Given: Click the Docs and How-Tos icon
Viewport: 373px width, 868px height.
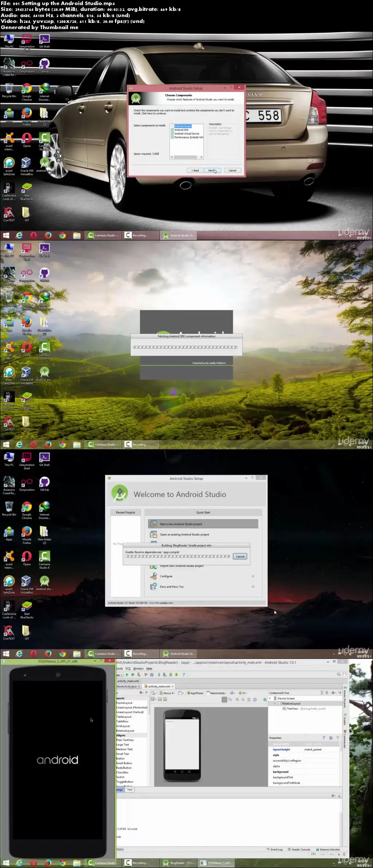Looking at the screenshot, I should coord(153,587).
